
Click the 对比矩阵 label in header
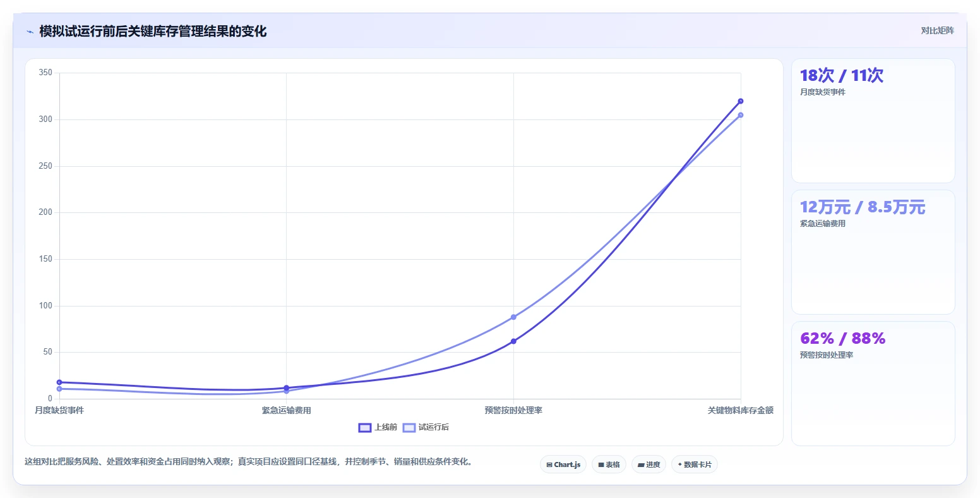pos(938,30)
